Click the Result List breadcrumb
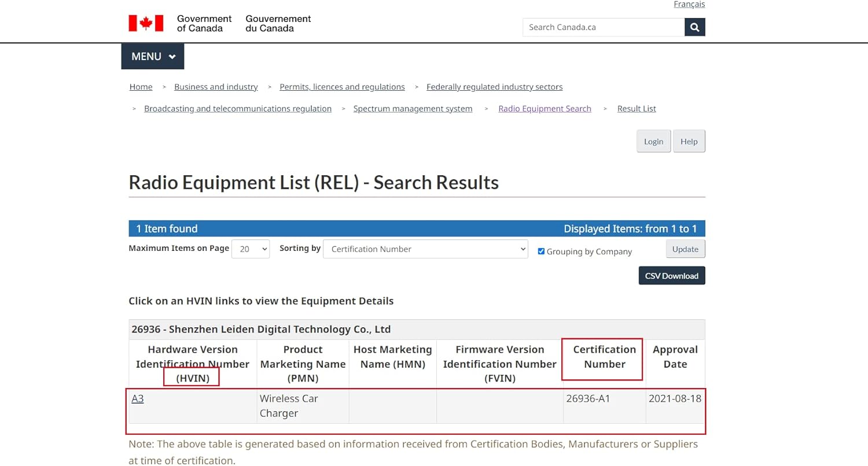Viewport: 868px width, 466px height. coord(637,109)
